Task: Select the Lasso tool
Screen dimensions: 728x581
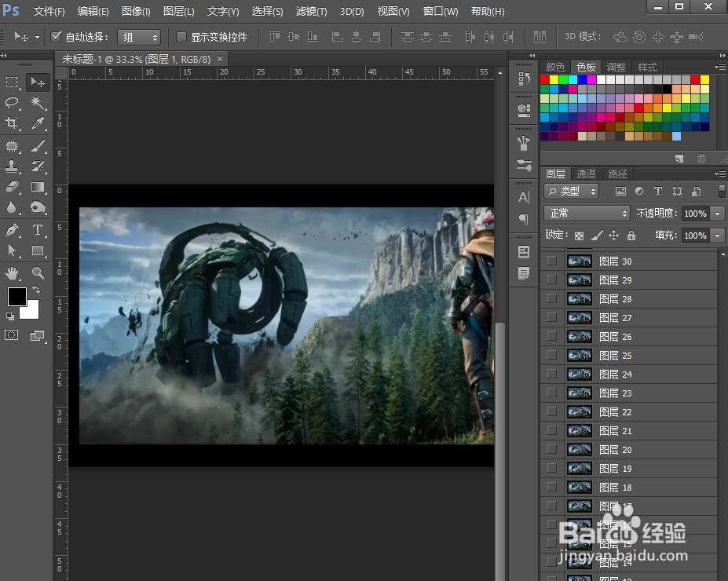Action: 12,103
